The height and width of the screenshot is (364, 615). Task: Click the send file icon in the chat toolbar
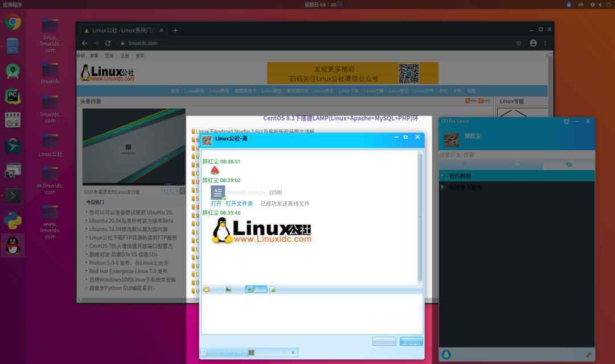[x=272, y=289]
